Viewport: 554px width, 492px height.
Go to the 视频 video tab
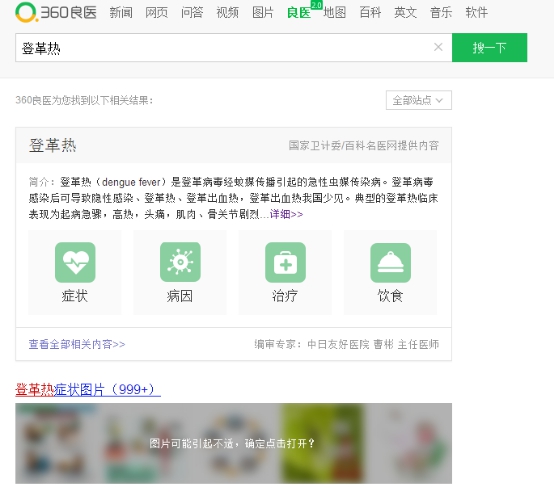coord(228,13)
